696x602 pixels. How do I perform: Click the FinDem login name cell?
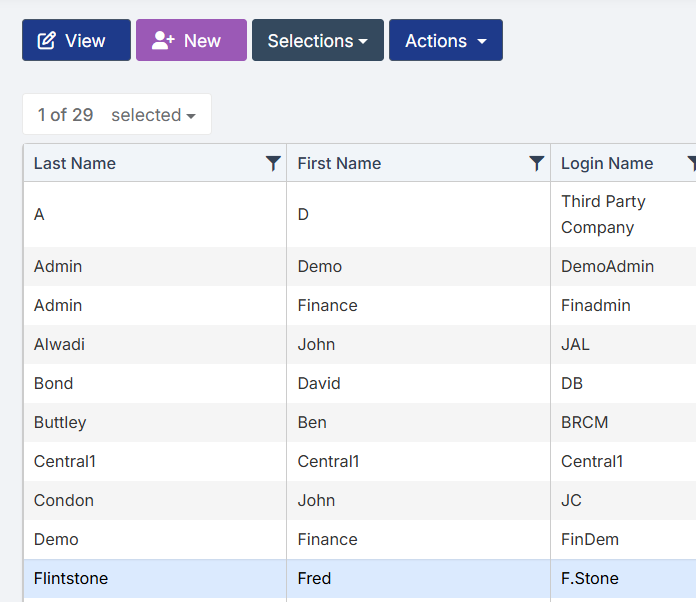tap(589, 540)
